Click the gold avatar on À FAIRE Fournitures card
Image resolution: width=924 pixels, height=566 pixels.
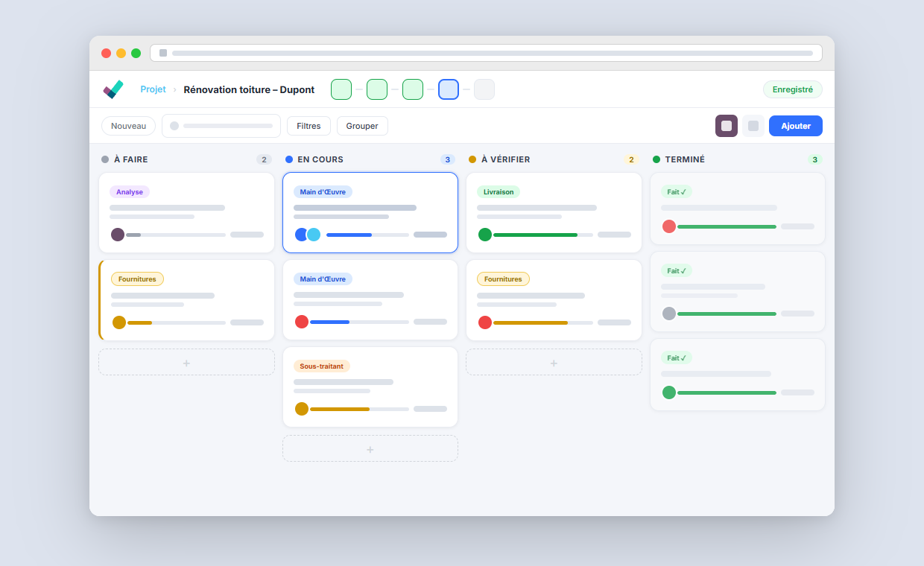click(119, 322)
